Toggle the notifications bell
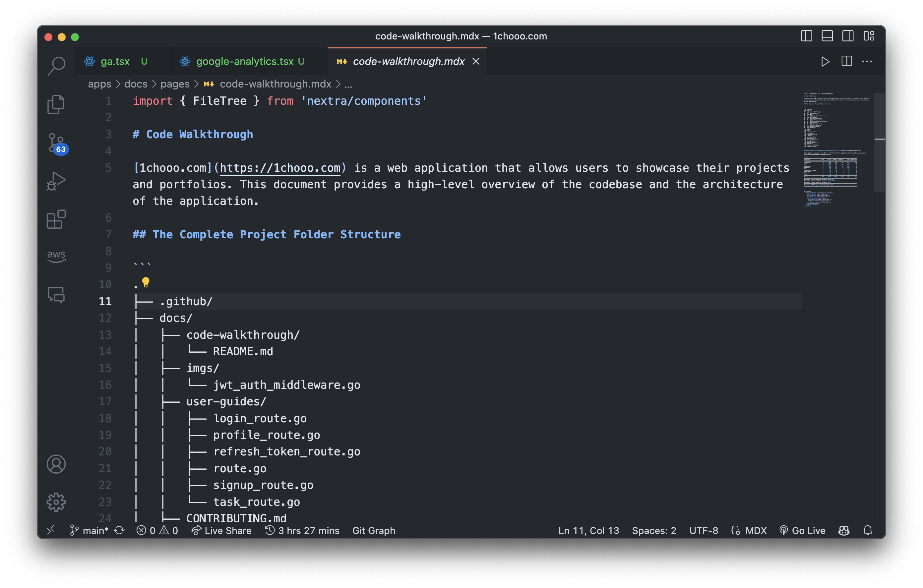923x588 pixels. (868, 531)
